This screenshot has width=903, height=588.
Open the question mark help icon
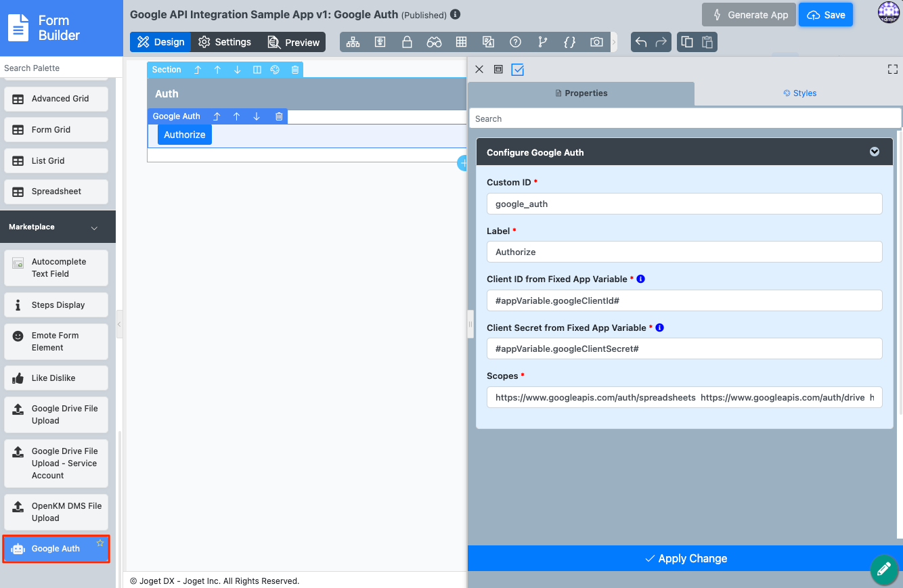(516, 42)
